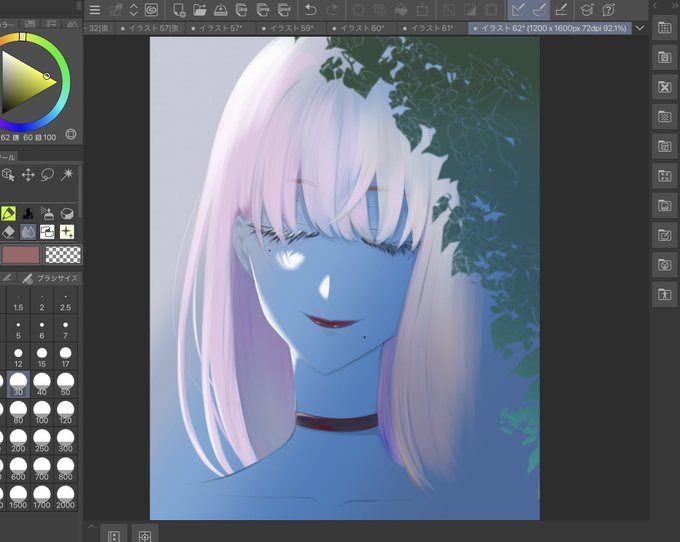
Task: Select the Lasso selection tool
Action: (x=47, y=175)
